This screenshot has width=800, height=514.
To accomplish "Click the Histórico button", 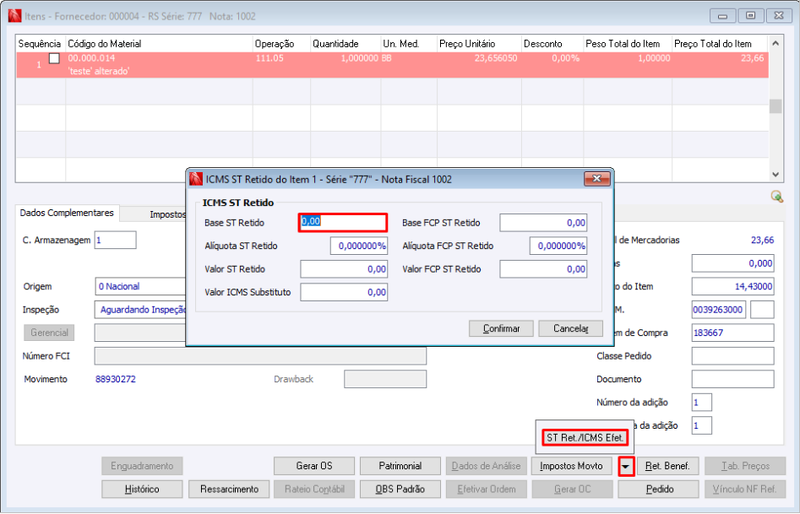I will (142, 489).
